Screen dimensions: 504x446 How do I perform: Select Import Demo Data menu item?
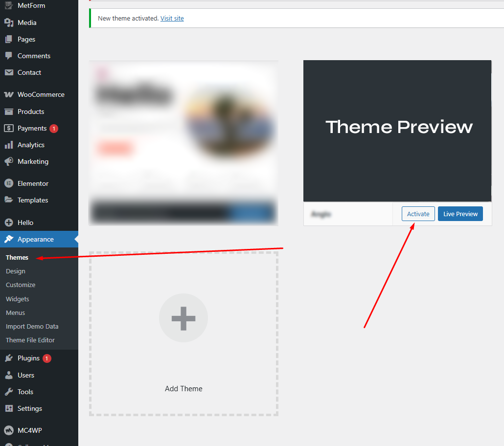tap(32, 326)
